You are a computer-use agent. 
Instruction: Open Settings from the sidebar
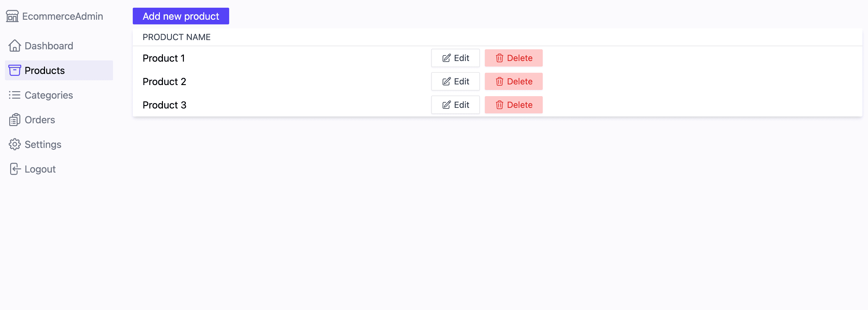(x=43, y=144)
